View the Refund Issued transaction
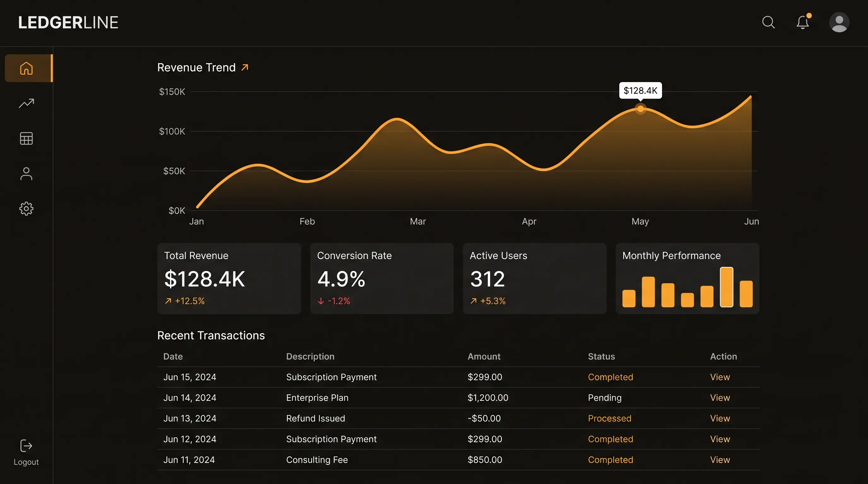The height and width of the screenshot is (484, 868). click(720, 418)
